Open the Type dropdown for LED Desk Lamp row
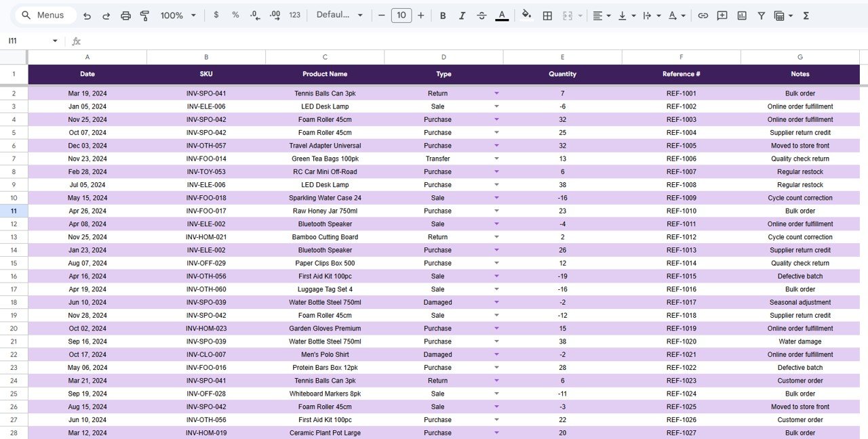This screenshot has width=868, height=439. coord(496,106)
